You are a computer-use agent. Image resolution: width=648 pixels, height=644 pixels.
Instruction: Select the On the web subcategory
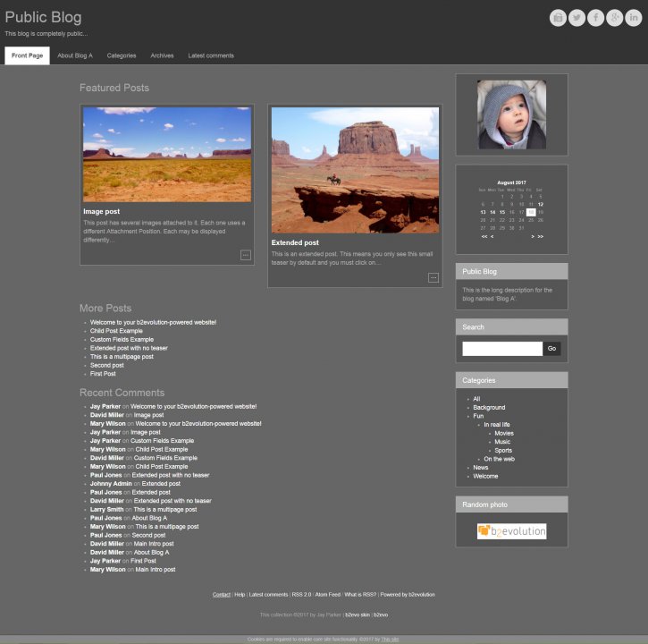(x=500, y=459)
